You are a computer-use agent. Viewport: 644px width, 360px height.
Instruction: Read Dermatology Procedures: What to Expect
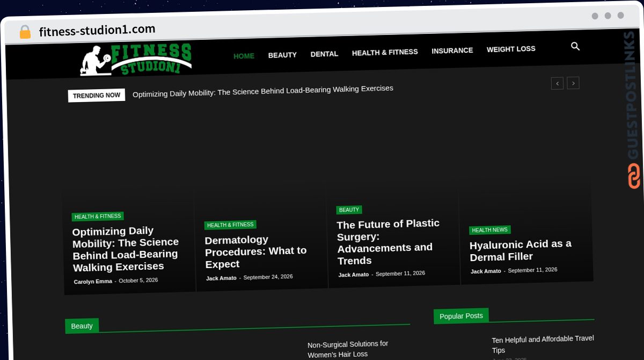click(256, 252)
